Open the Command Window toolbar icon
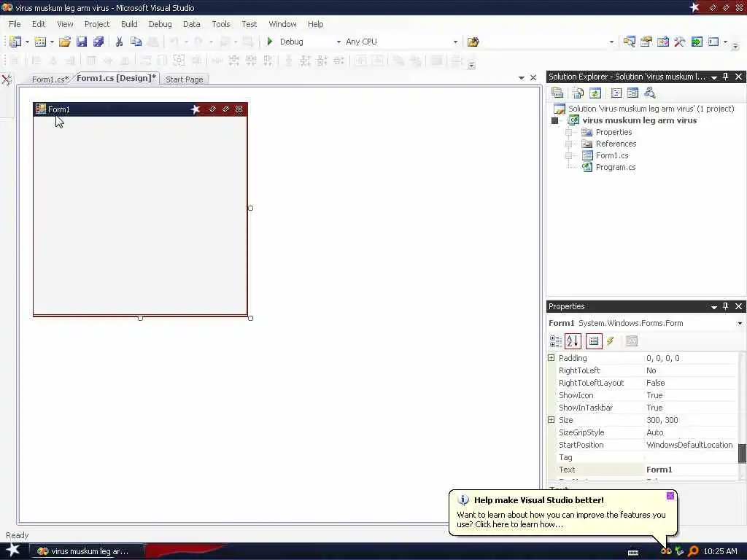 pos(713,42)
